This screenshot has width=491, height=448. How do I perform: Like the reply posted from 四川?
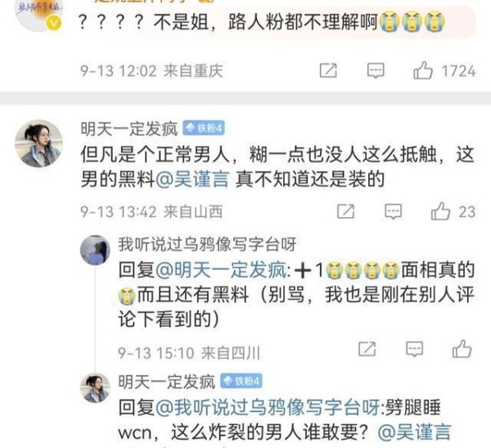462,349
